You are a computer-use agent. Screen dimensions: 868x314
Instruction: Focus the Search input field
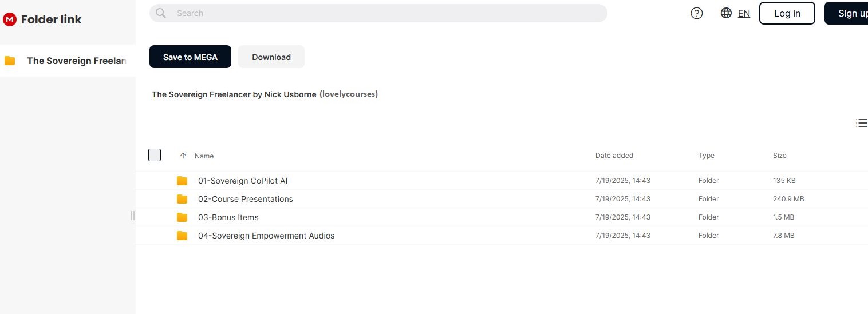[384, 13]
